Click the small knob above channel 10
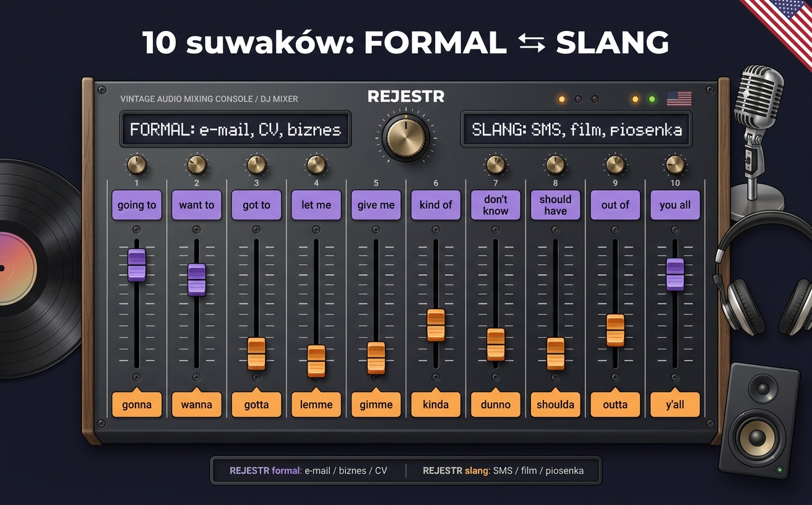 pyautogui.click(x=675, y=164)
